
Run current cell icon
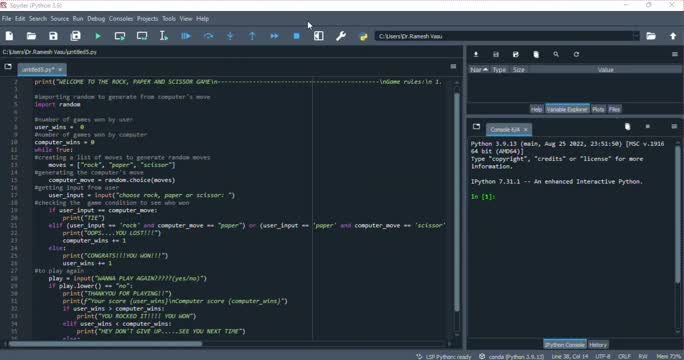point(120,36)
